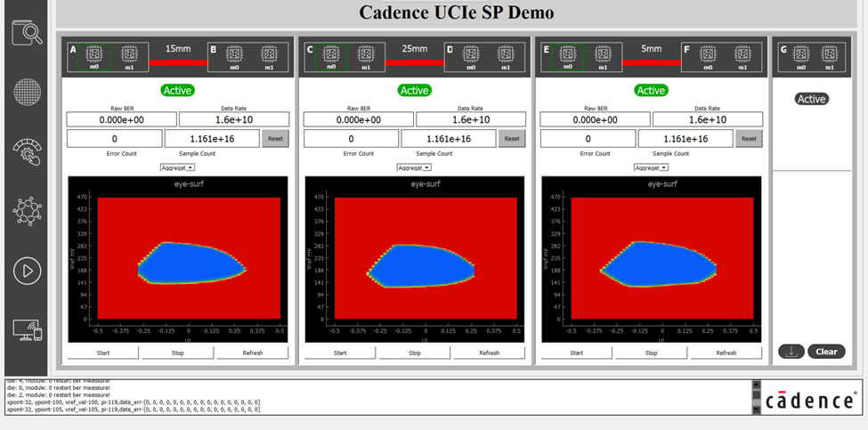Start the eye scan in 25mm panel
Screen dimensions: 868x430
coord(340,353)
